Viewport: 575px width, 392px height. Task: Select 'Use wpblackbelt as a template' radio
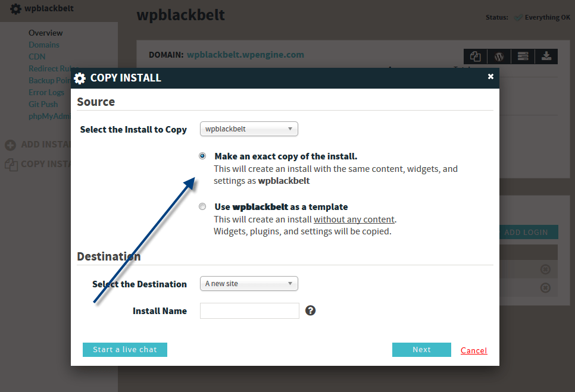coord(202,206)
